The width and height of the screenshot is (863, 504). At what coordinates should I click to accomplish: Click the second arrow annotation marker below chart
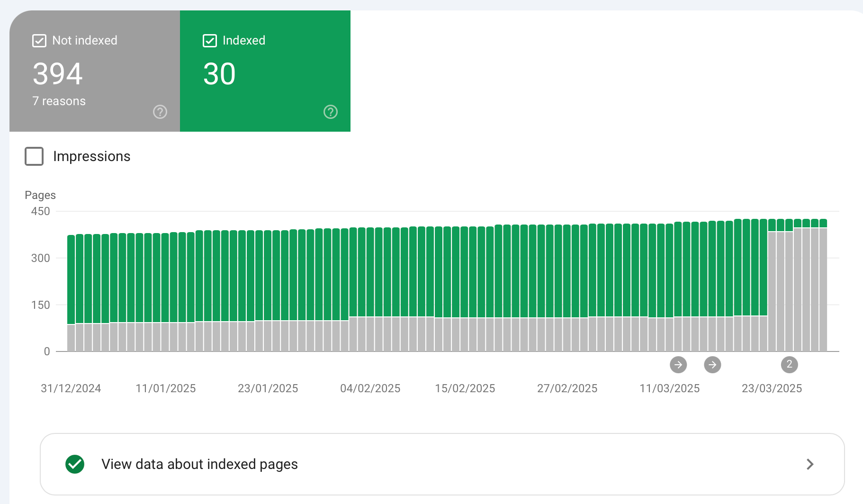click(x=712, y=365)
